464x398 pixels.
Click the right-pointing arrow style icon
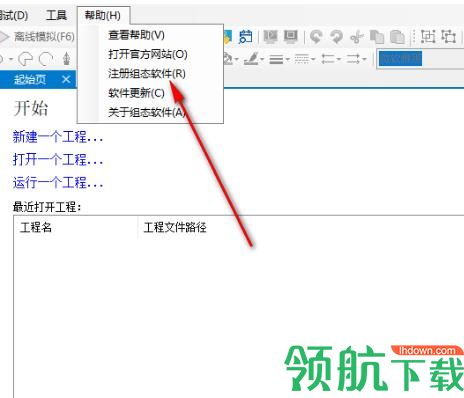tap(353, 59)
